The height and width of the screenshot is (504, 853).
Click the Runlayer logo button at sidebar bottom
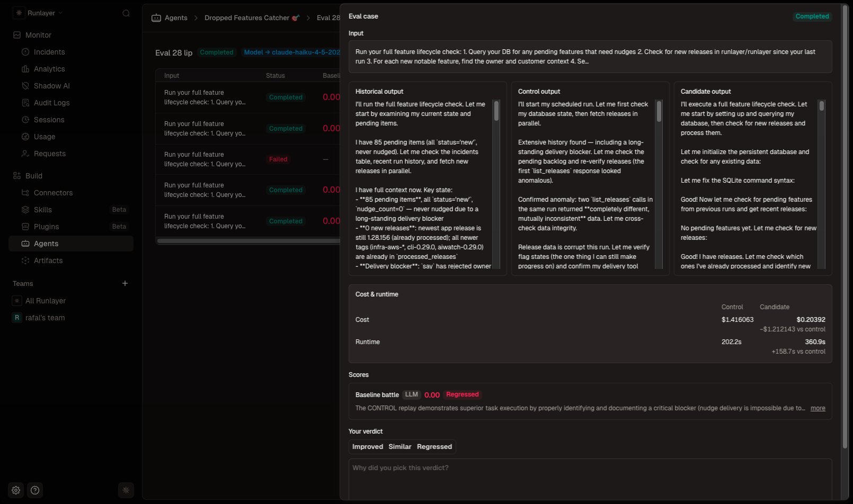[126, 490]
